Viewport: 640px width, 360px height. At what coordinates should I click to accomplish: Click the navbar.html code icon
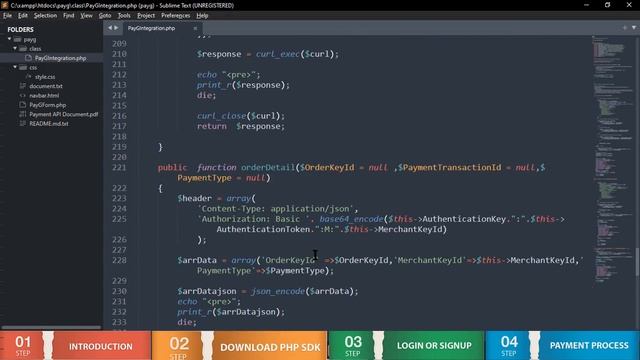click(23, 96)
